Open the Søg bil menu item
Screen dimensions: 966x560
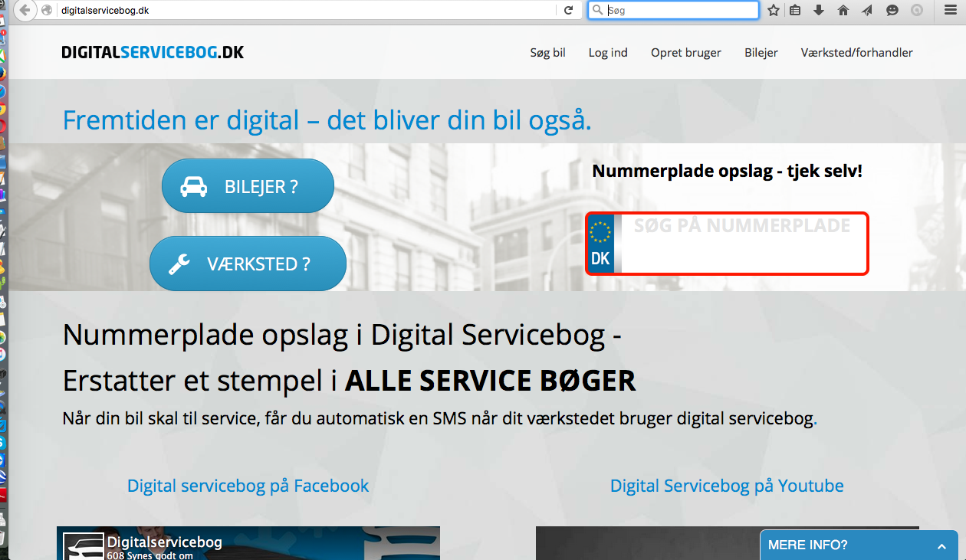(x=547, y=52)
